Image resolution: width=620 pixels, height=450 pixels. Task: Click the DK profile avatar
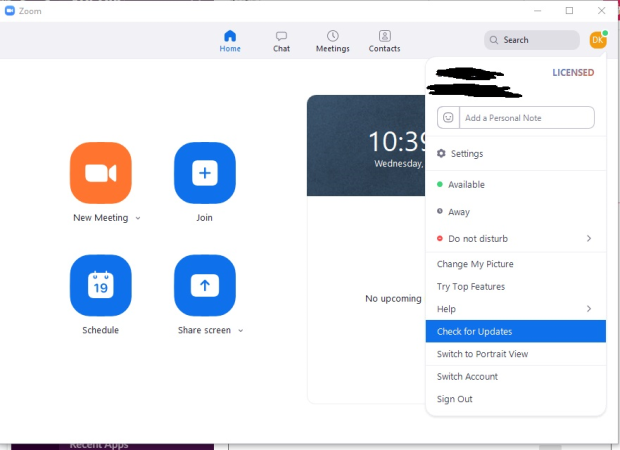click(x=598, y=40)
